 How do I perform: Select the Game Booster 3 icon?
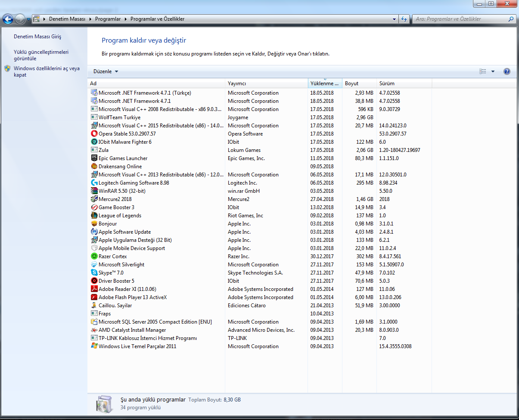94,207
